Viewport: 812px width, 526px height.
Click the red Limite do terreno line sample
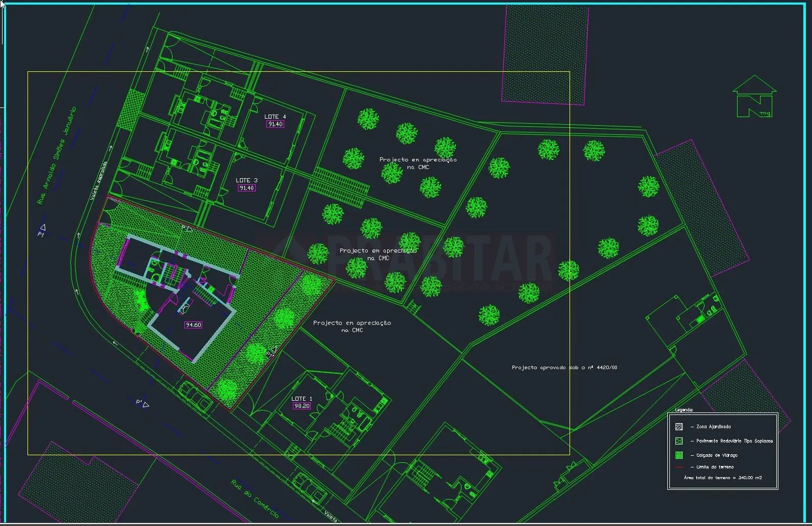[x=679, y=467]
